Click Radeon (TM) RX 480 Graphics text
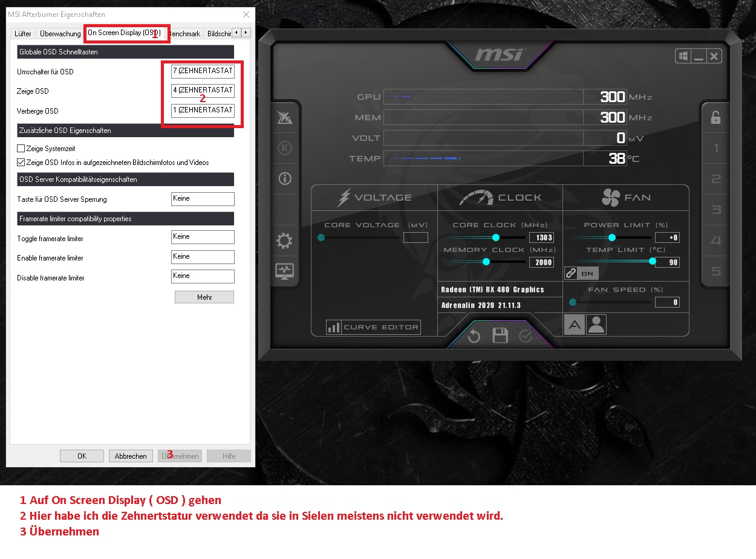 point(492,289)
